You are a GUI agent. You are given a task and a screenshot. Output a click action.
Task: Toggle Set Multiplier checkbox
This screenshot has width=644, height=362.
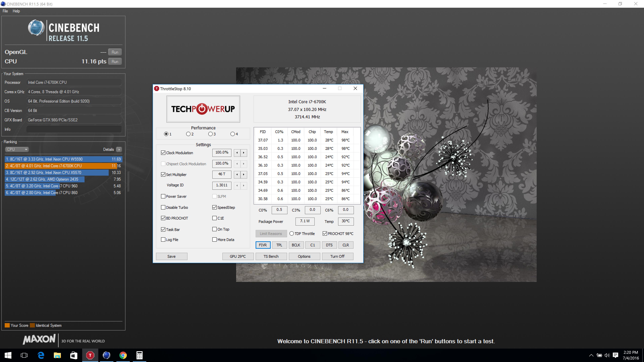coord(163,174)
